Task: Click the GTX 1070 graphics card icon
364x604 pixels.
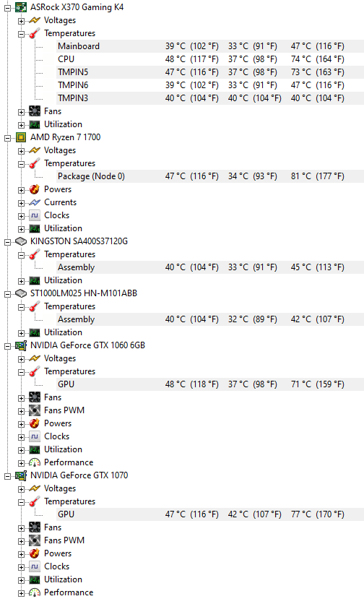Action: coord(21,475)
